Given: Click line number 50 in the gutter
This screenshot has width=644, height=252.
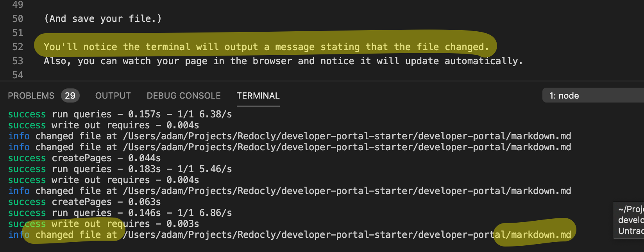Looking at the screenshot, I should click(18, 19).
